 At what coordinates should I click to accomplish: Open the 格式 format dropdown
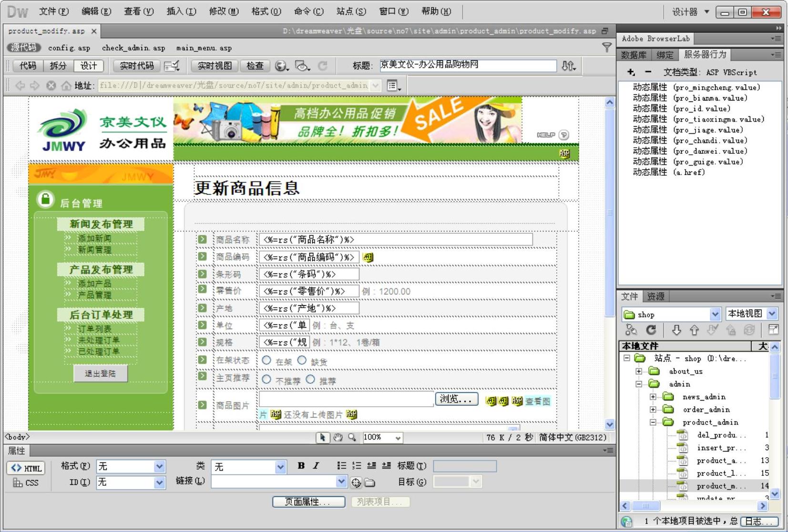[159, 467]
